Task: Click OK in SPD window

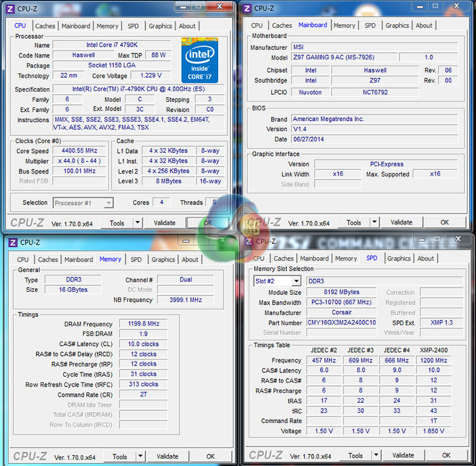Action: pyautogui.click(x=446, y=455)
